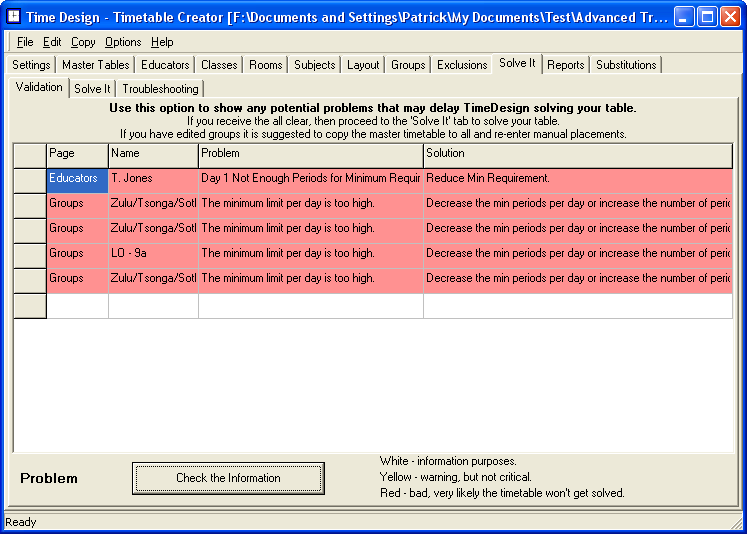Select the Exclusions tab
The width and height of the screenshot is (747, 534).
pos(462,65)
